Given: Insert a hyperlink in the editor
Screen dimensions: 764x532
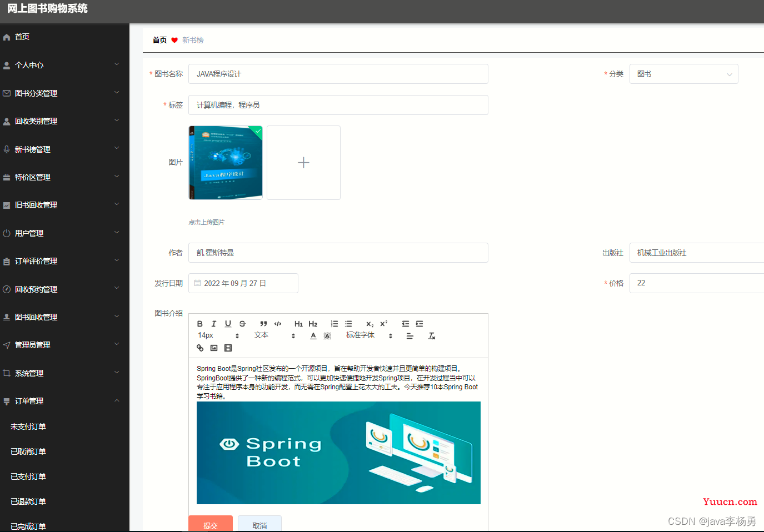Looking at the screenshot, I should click(x=200, y=348).
